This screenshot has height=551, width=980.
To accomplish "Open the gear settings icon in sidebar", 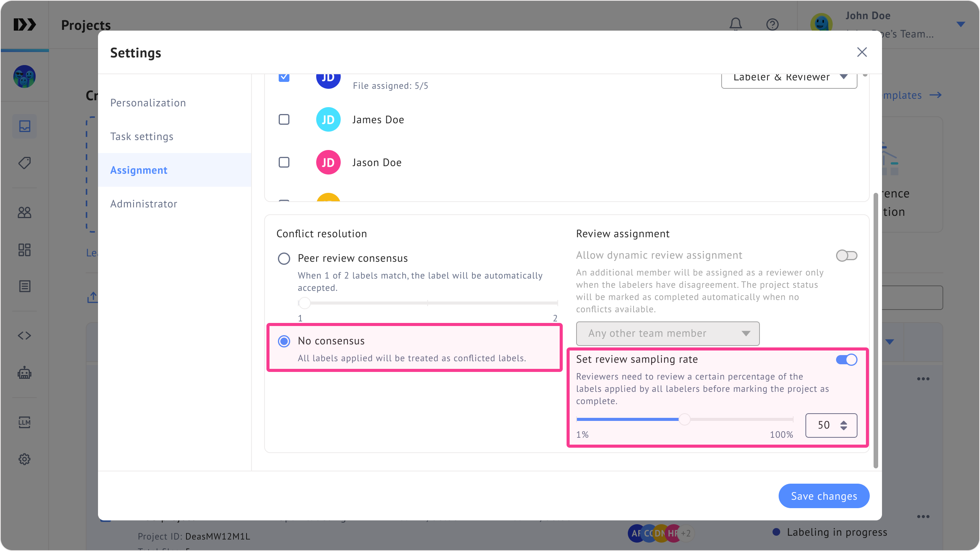I will click(x=24, y=459).
